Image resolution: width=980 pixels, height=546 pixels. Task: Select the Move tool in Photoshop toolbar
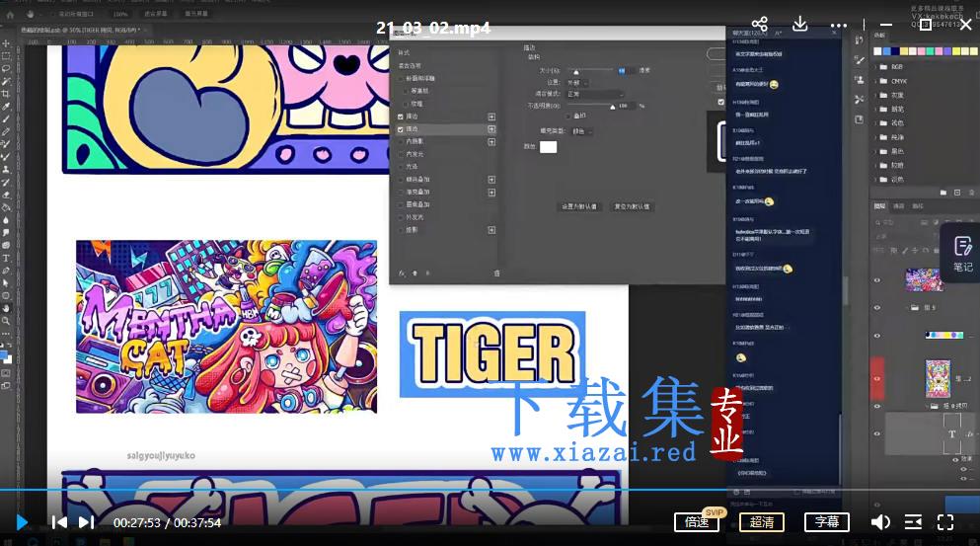click(x=6, y=43)
